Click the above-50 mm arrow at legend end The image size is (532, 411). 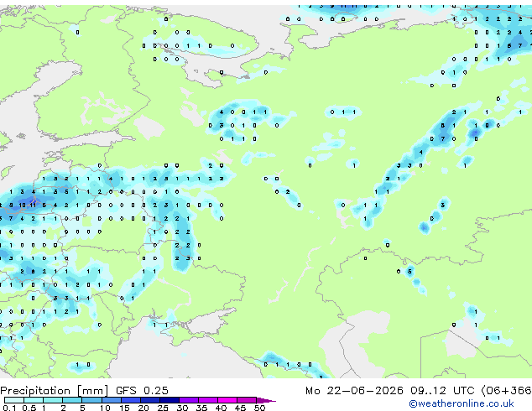(266, 401)
